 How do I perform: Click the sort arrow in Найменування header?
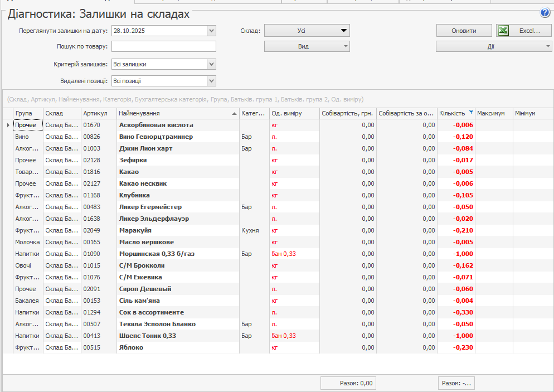pos(234,113)
